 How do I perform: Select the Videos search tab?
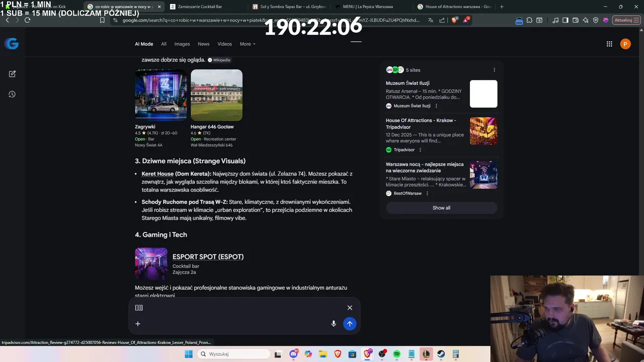224,44
